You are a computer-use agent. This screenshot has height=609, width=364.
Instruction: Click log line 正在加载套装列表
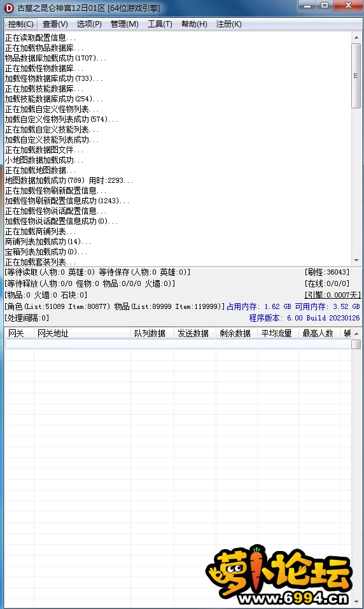pyautogui.click(x=40, y=262)
